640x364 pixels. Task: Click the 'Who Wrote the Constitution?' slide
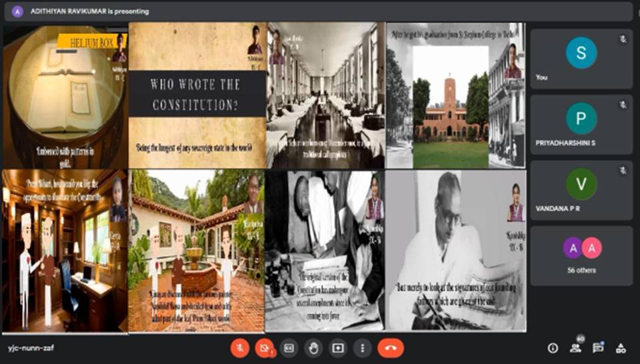click(197, 95)
